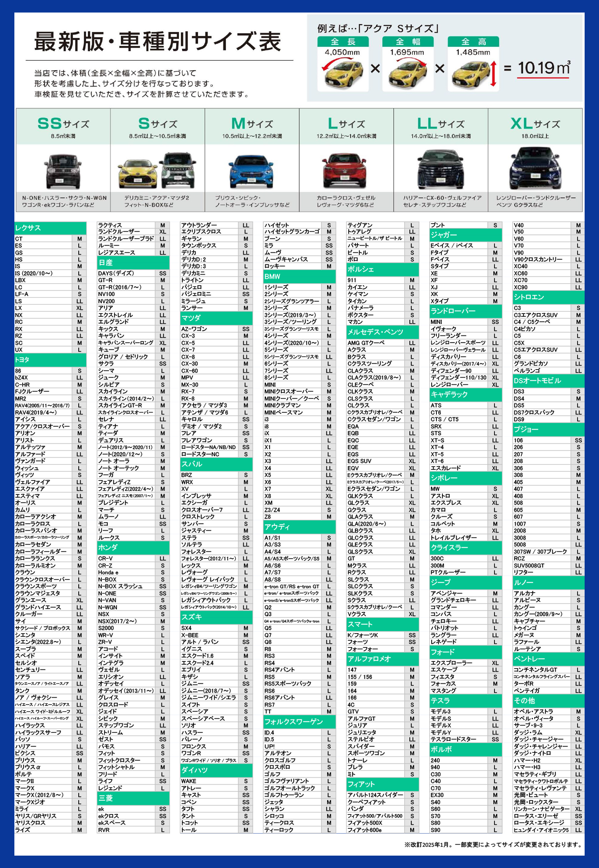Select the "三菱" brand header
This screenshot has width=599, height=868.
133,798
